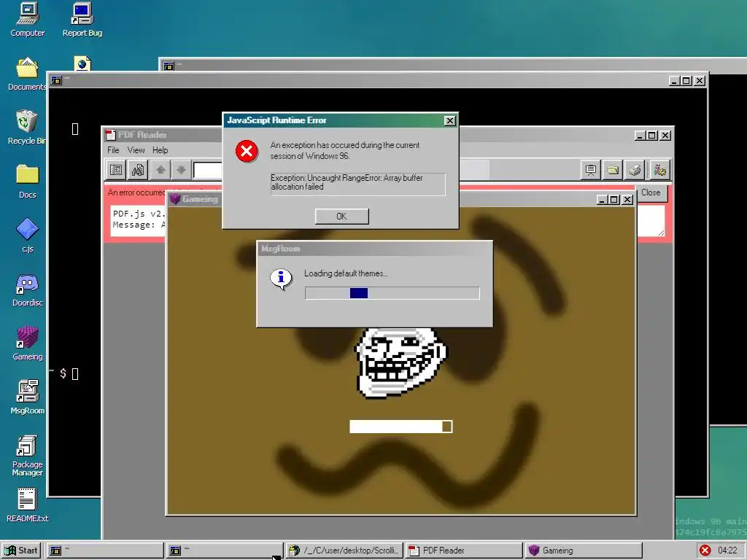This screenshot has width=747, height=560.
Task: Click the PDF Reader window title
Action: (x=142, y=135)
